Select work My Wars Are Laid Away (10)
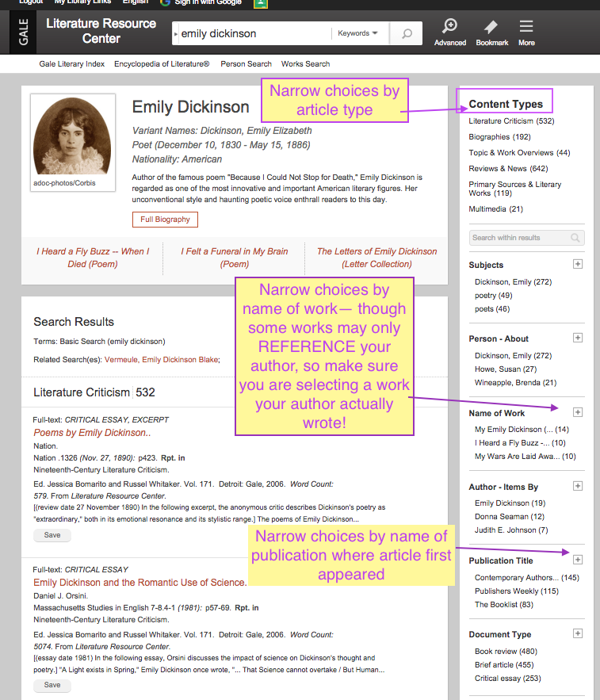 [x=525, y=456]
